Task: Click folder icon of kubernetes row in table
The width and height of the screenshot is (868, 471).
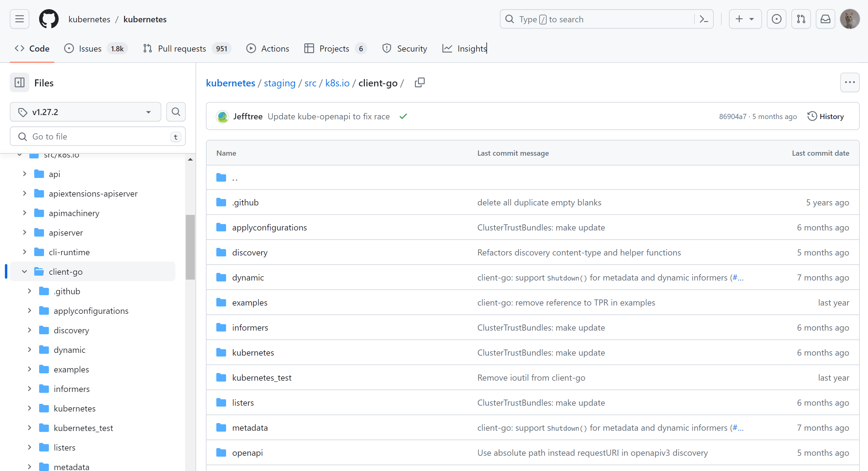Action: [221, 353]
